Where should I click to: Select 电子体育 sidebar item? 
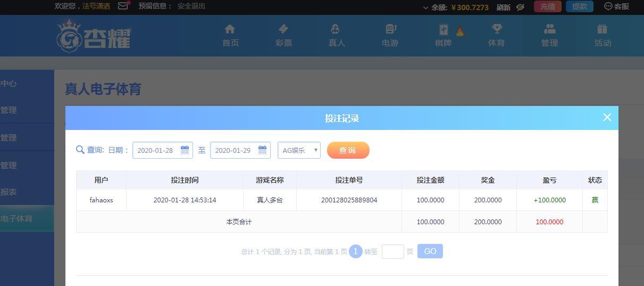pos(27,218)
